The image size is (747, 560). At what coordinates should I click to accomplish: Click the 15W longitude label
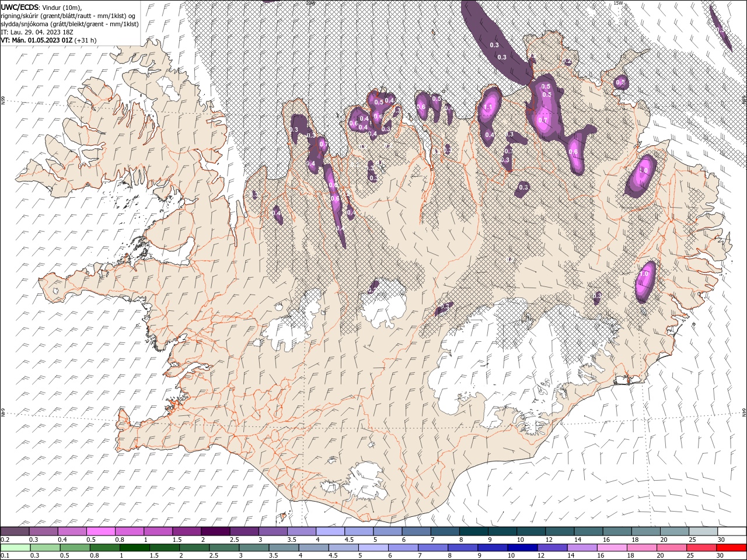tap(618, 3)
